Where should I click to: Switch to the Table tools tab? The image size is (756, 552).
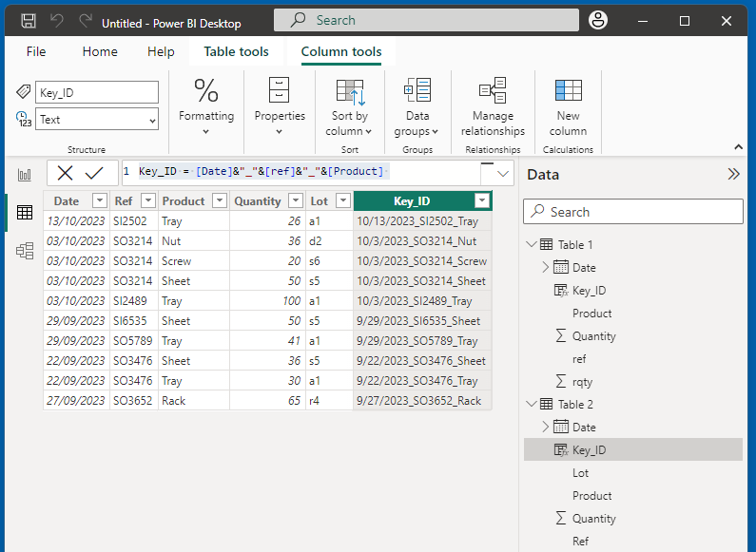tap(236, 51)
